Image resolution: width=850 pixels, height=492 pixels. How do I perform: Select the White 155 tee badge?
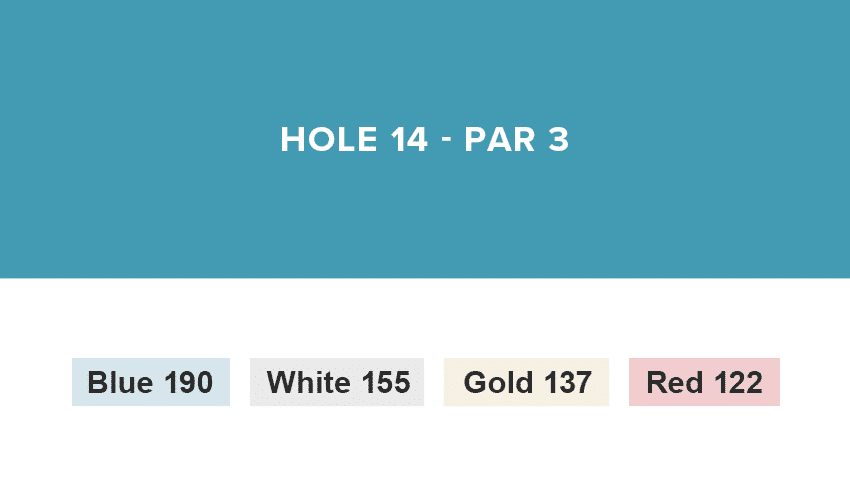click(337, 382)
